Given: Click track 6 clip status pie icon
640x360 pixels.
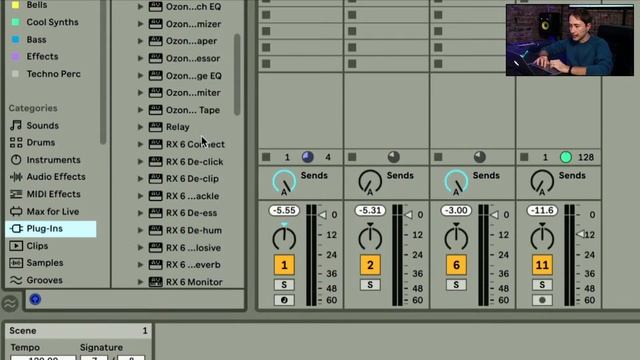Looking at the screenshot, I should [480, 157].
